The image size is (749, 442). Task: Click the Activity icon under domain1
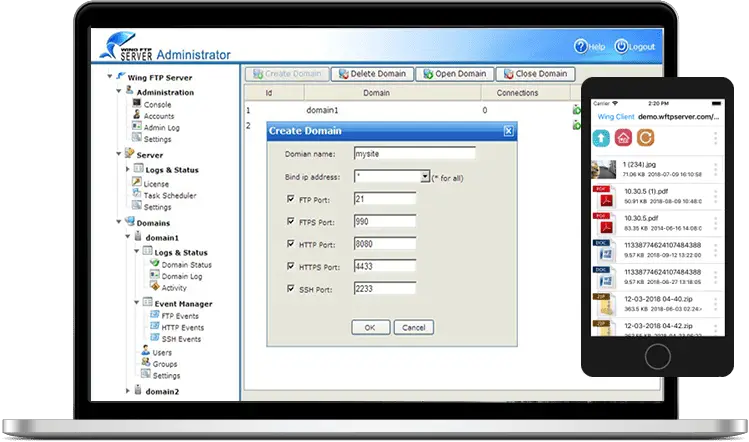155,286
